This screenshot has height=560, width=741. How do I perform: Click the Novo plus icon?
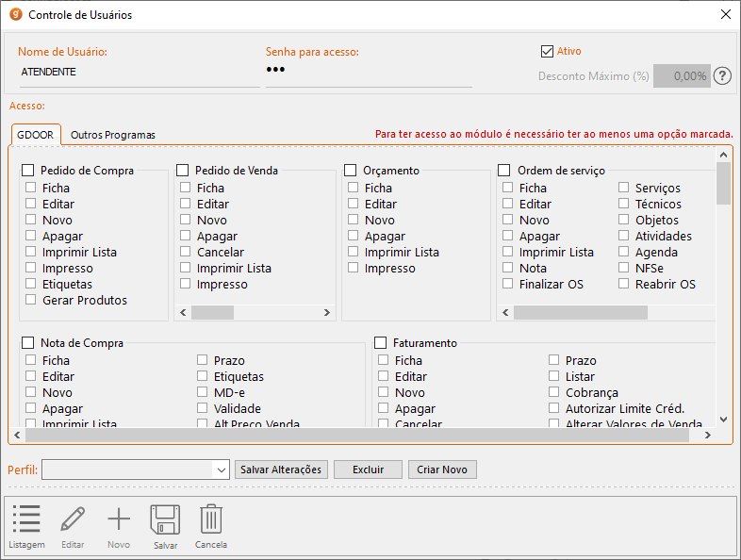pyautogui.click(x=119, y=519)
